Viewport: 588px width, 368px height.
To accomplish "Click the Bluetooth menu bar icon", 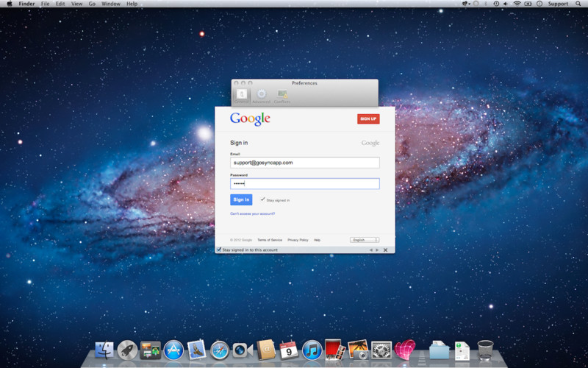I will click(x=486, y=4).
